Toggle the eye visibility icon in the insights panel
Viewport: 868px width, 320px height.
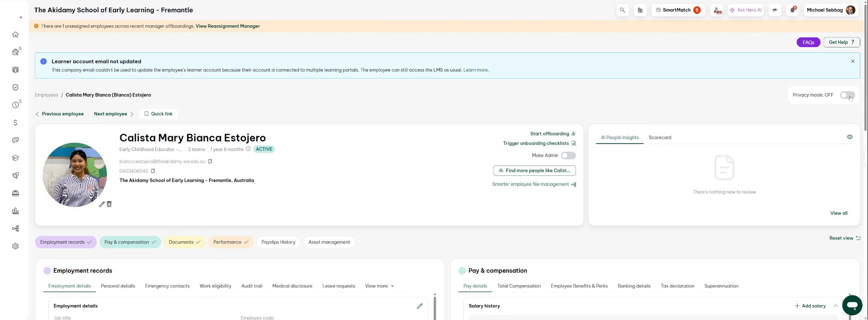click(x=849, y=137)
